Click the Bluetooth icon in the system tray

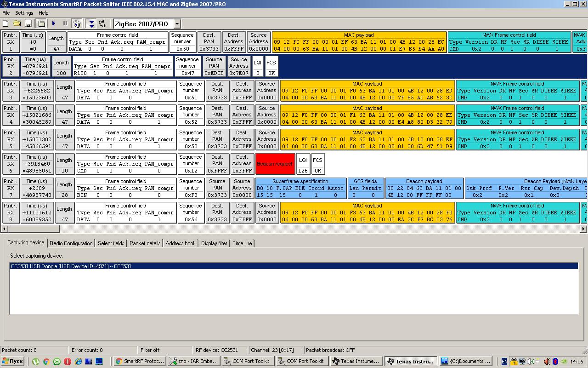click(x=555, y=362)
